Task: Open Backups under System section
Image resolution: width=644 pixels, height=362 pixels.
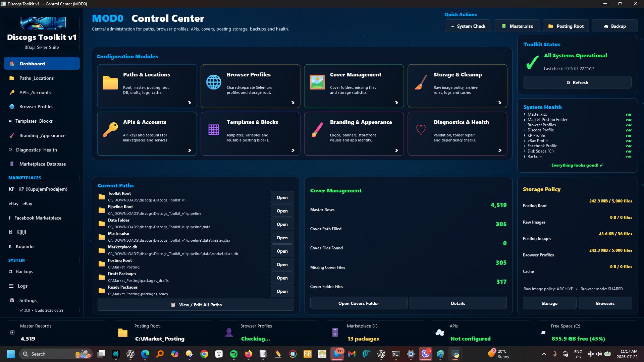Action: coord(42,271)
